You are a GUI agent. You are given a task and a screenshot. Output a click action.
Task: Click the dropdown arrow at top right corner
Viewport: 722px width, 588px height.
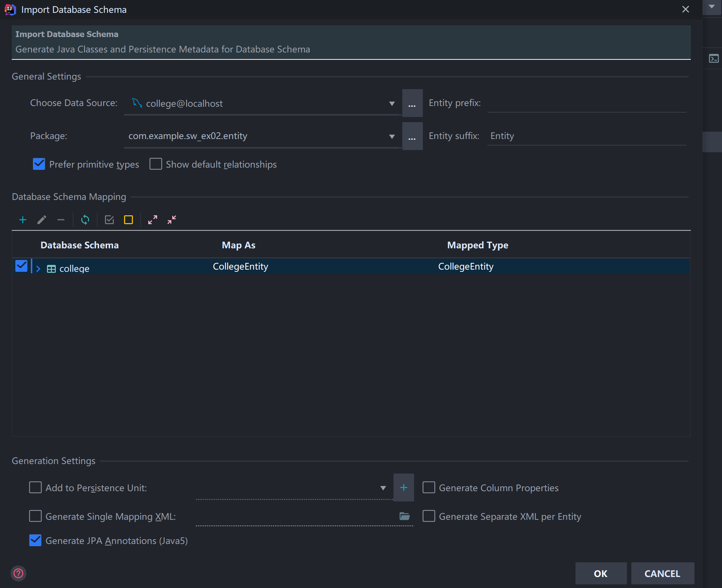712,7
